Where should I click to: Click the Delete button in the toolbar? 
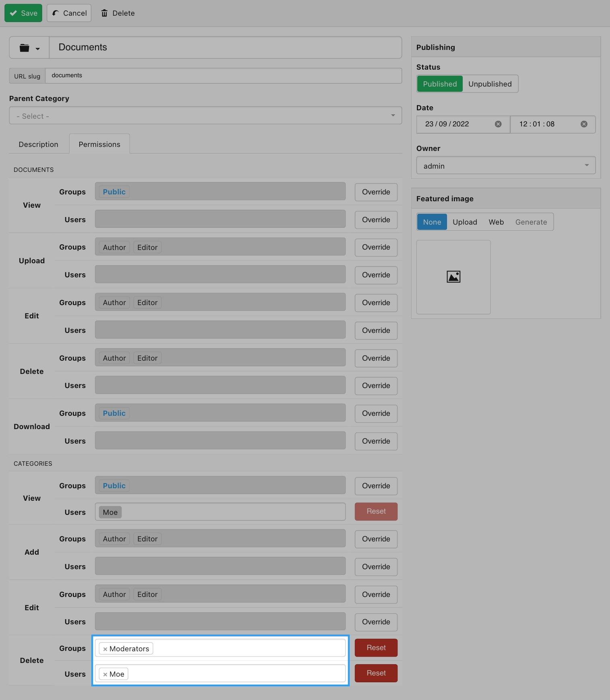pyautogui.click(x=117, y=13)
